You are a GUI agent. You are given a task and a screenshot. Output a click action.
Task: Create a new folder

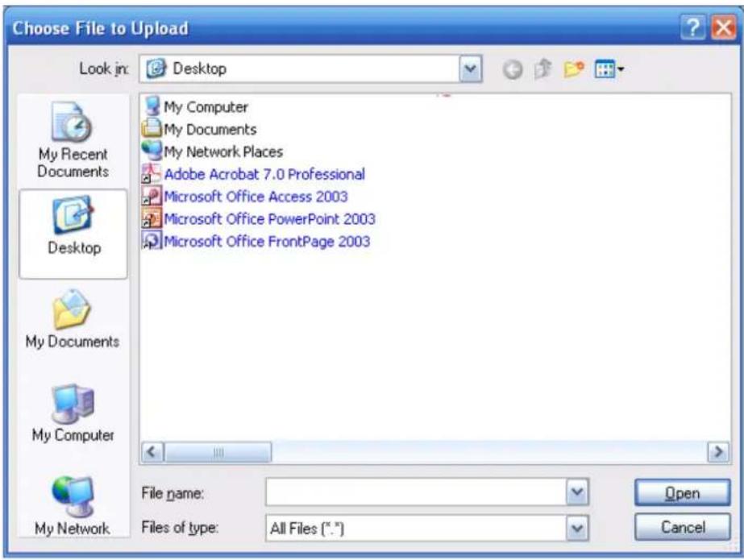pos(573,70)
